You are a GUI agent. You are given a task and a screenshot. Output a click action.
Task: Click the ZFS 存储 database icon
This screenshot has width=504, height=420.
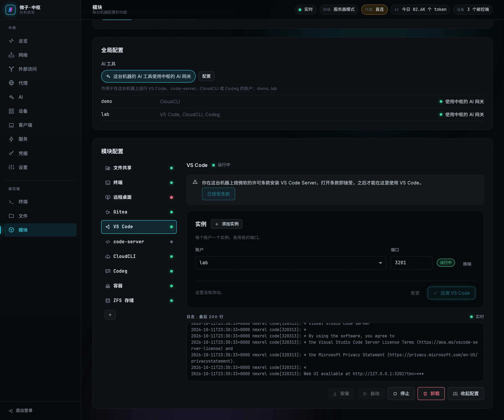pyautogui.click(x=108, y=301)
